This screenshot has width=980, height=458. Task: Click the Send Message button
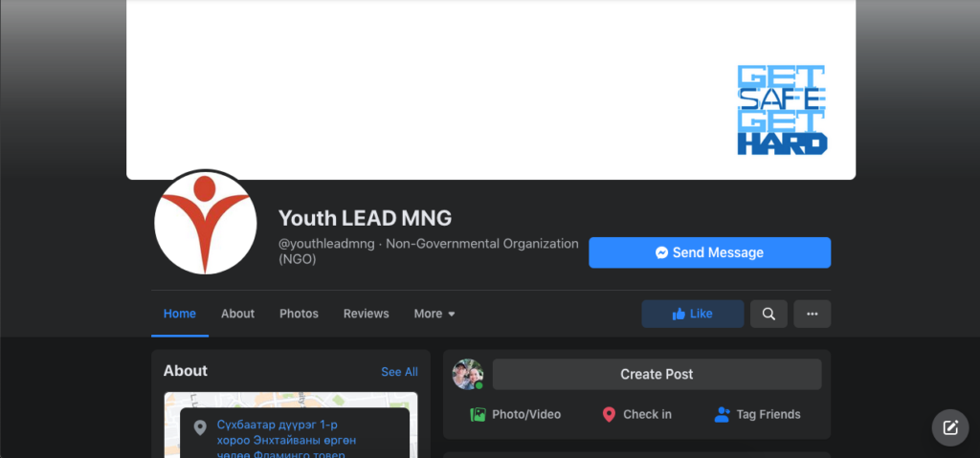(x=709, y=253)
